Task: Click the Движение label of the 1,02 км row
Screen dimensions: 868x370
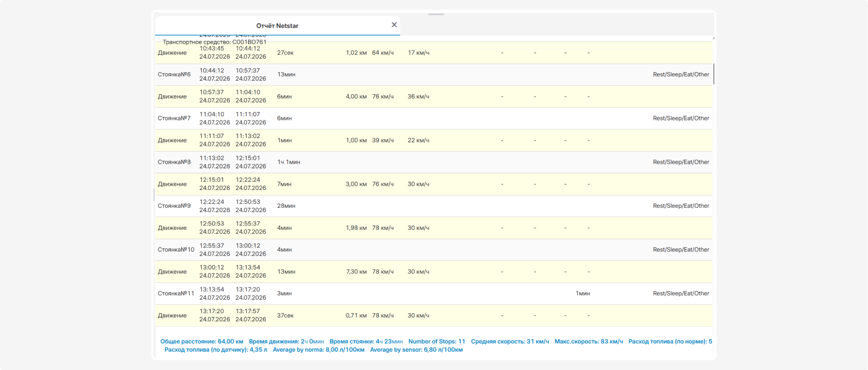Action: click(172, 53)
